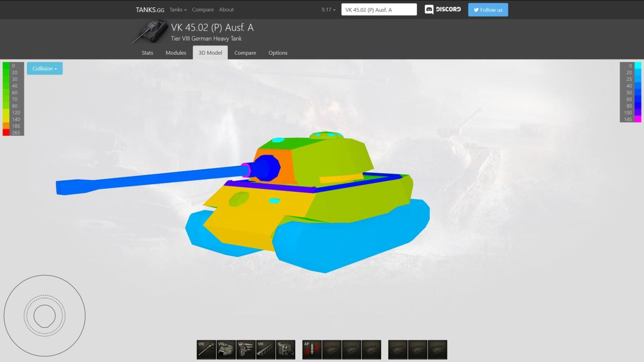Click the first empty equipment slot after AP shell

pos(332,350)
